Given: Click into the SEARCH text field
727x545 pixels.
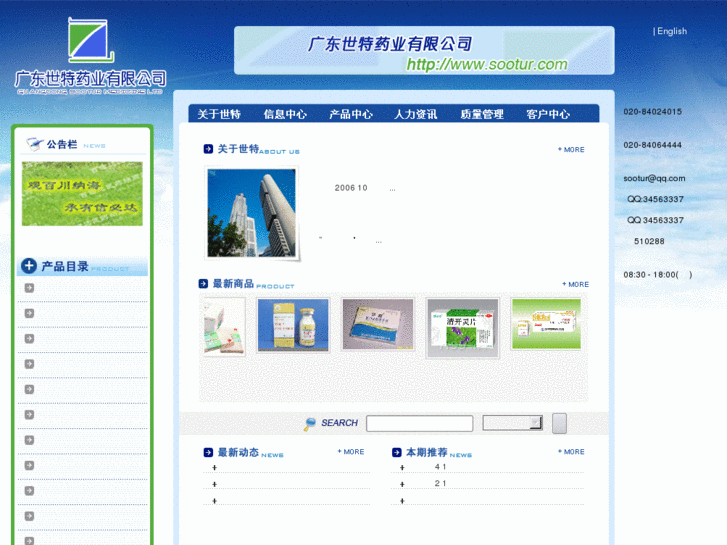Looking at the screenshot, I should [x=420, y=423].
